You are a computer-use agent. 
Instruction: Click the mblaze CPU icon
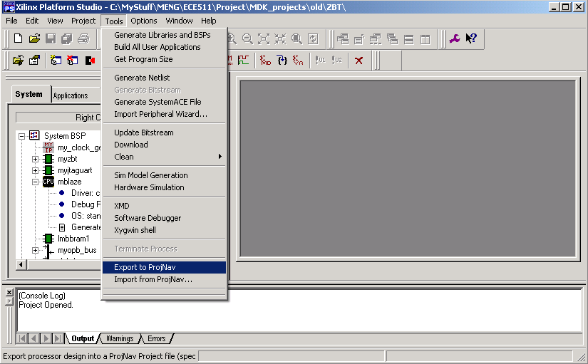pyautogui.click(x=48, y=182)
